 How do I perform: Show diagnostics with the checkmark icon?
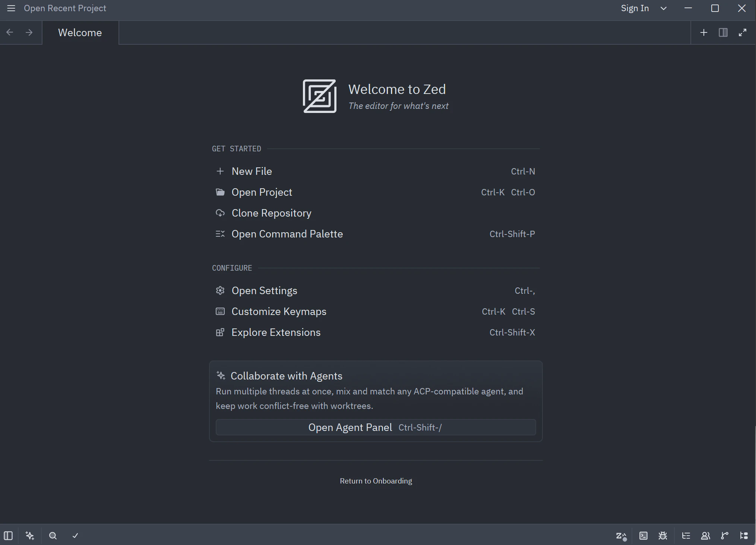point(75,536)
